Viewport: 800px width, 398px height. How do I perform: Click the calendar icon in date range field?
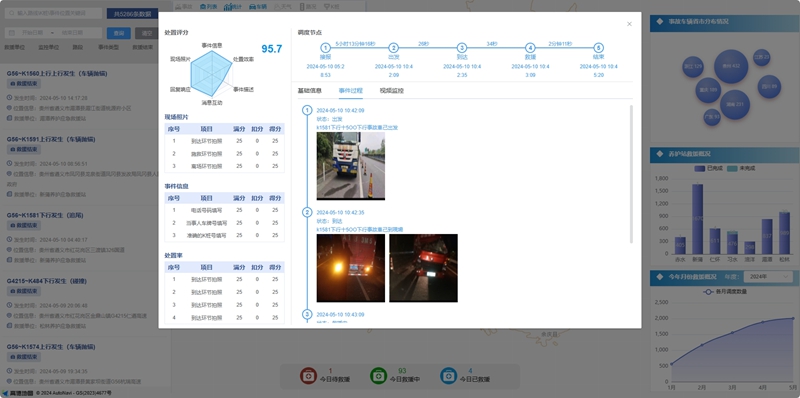coord(12,33)
